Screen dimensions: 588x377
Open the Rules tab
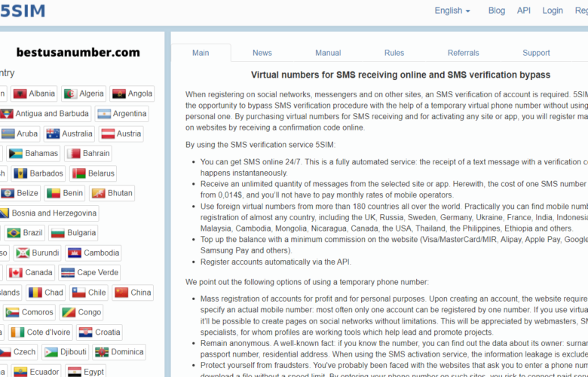tap(394, 53)
